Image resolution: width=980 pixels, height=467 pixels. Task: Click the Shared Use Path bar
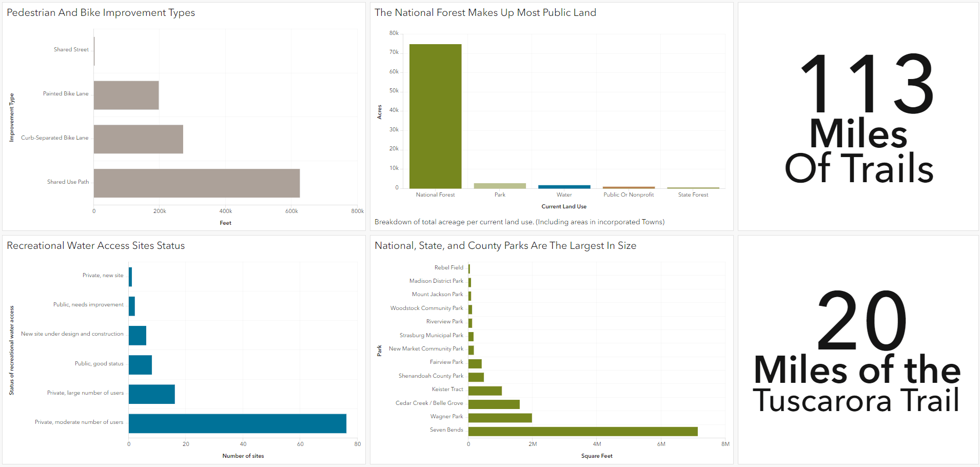pos(197,183)
